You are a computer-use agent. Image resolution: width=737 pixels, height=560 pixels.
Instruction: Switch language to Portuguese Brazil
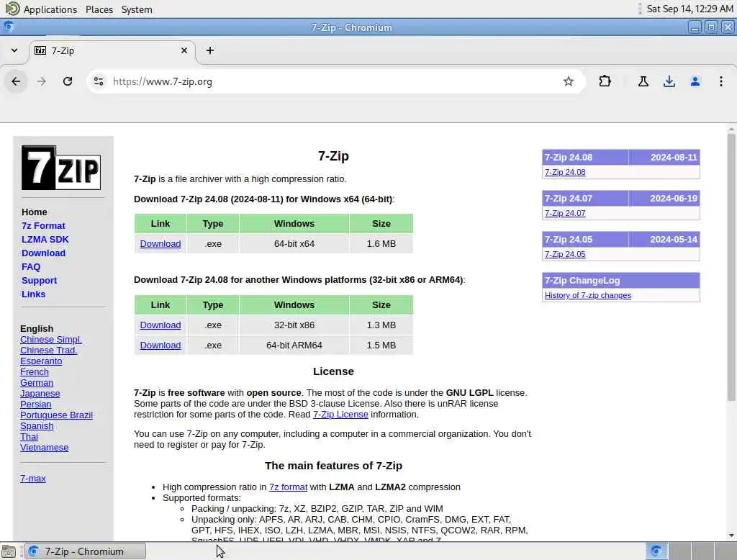[56, 415]
